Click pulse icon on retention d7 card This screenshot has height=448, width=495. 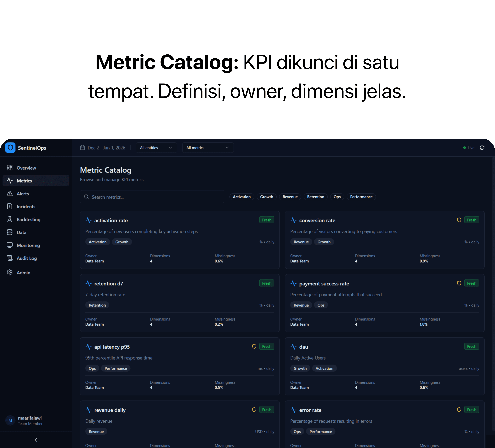click(x=88, y=284)
